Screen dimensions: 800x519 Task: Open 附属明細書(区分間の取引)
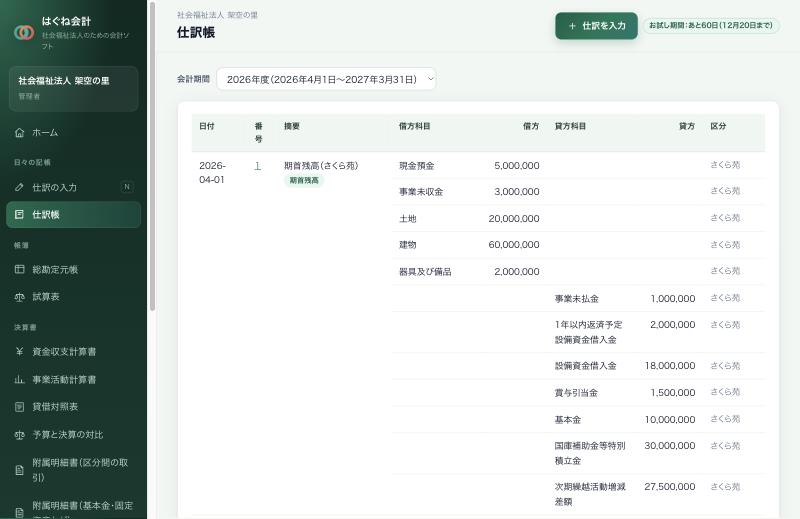(x=73, y=470)
